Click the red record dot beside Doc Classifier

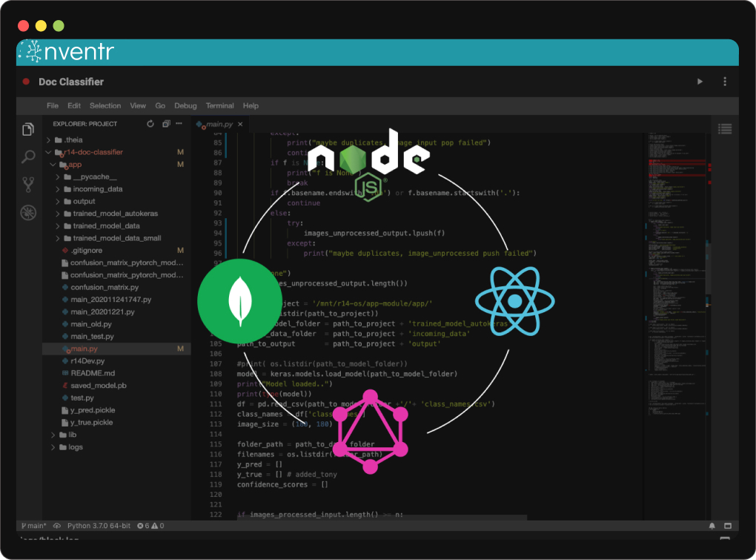coord(26,82)
